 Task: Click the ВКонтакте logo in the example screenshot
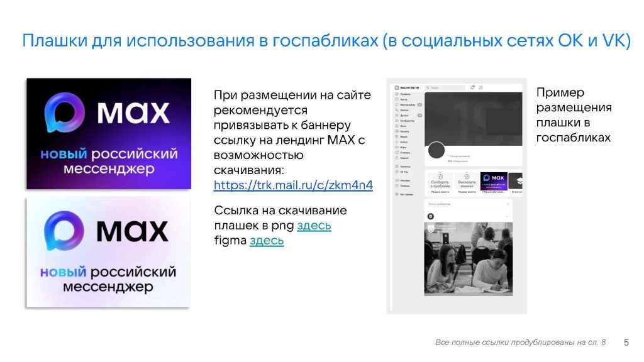(x=407, y=88)
